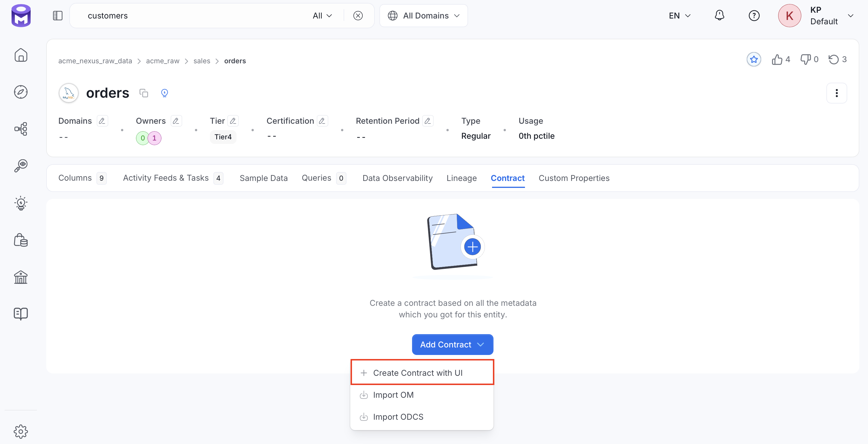Edit the Domains field

[x=102, y=121]
